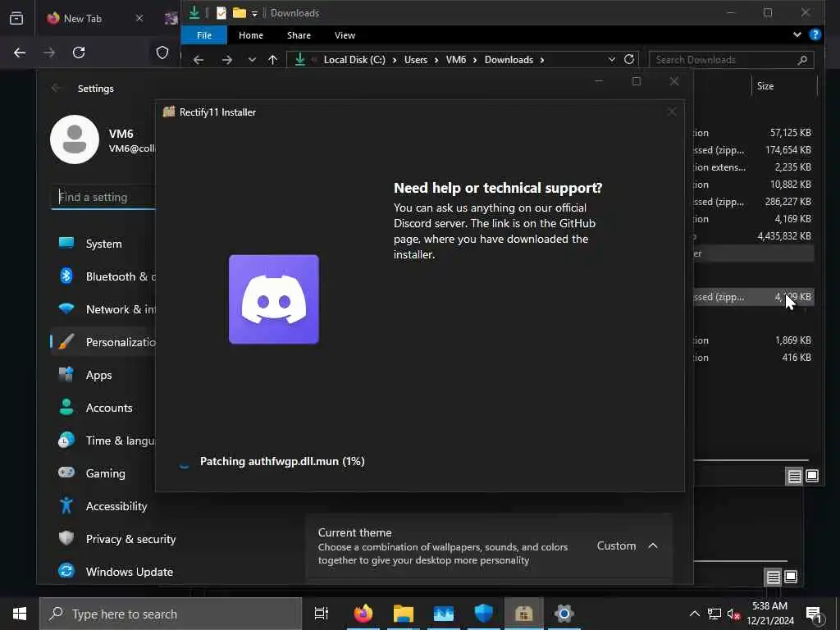Click the Discord logo in Rectify11 Installer

tap(274, 299)
